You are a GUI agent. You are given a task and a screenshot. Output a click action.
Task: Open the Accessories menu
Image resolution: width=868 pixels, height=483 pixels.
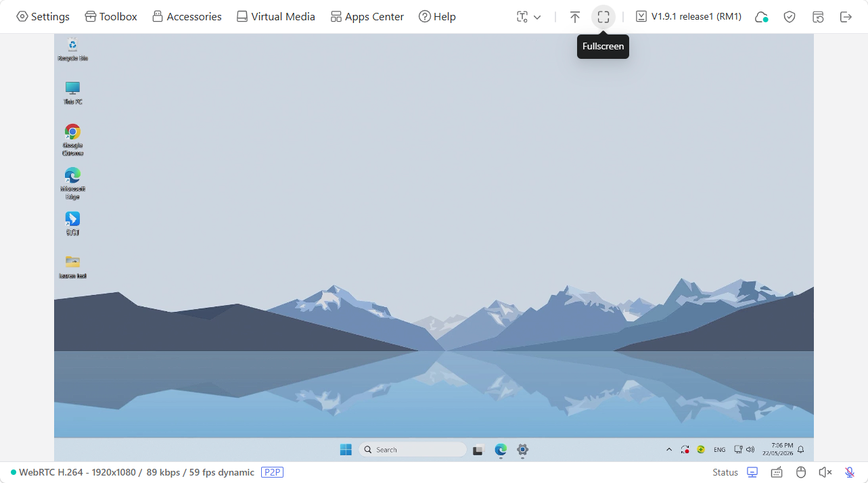[187, 16]
